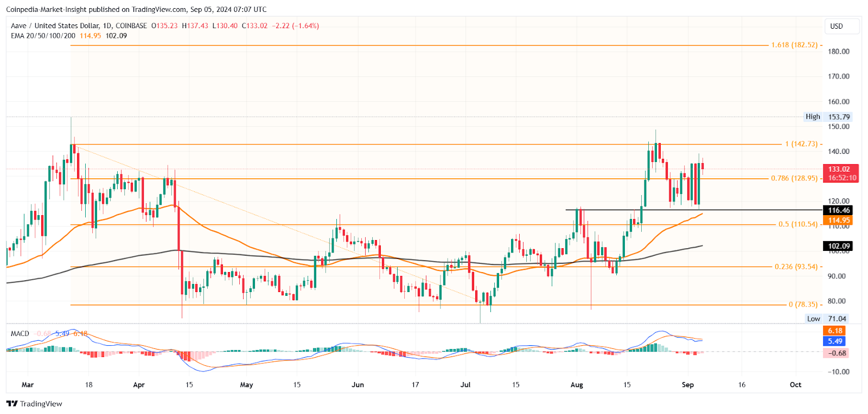Click the published-on-TradingView header text
This screenshot has height=414, width=868.
[x=136, y=9]
